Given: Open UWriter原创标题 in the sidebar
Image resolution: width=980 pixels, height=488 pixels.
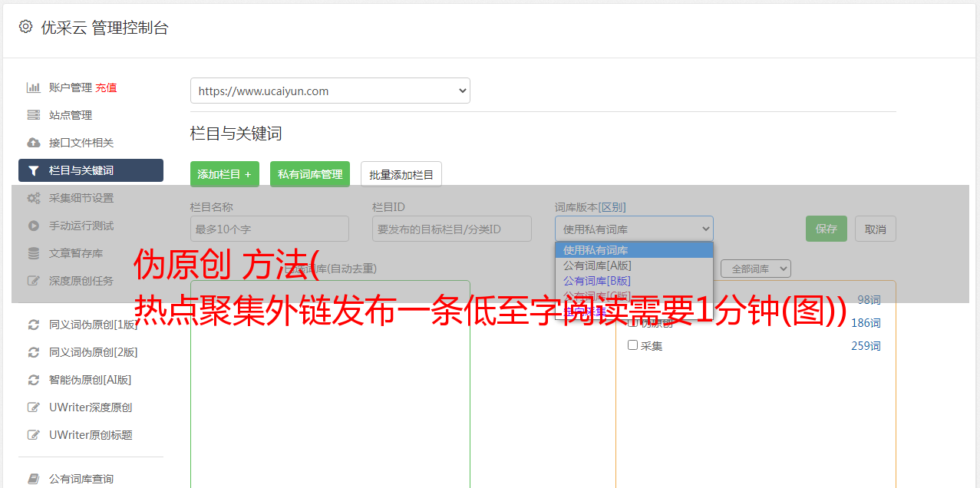Looking at the screenshot, I should coord(91,435).
